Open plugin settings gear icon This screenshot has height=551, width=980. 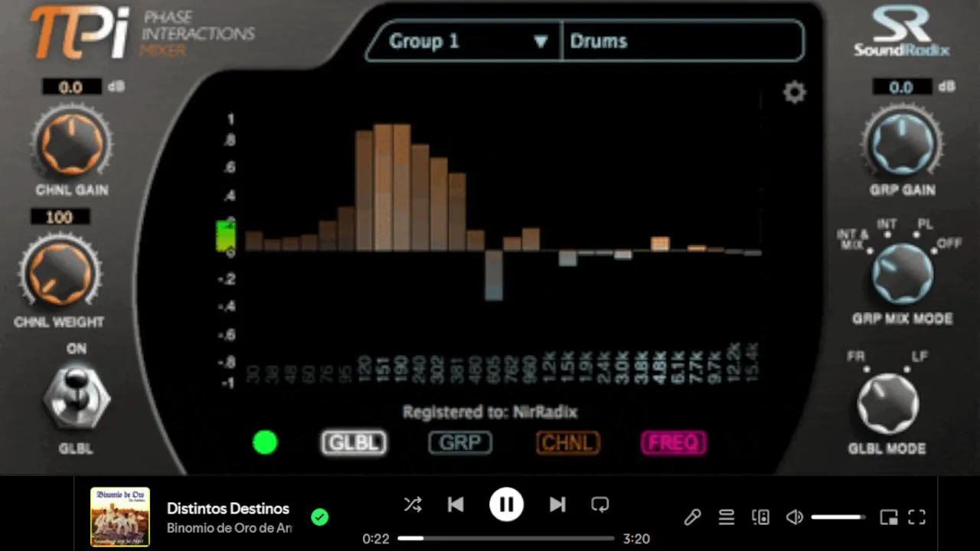795,93
